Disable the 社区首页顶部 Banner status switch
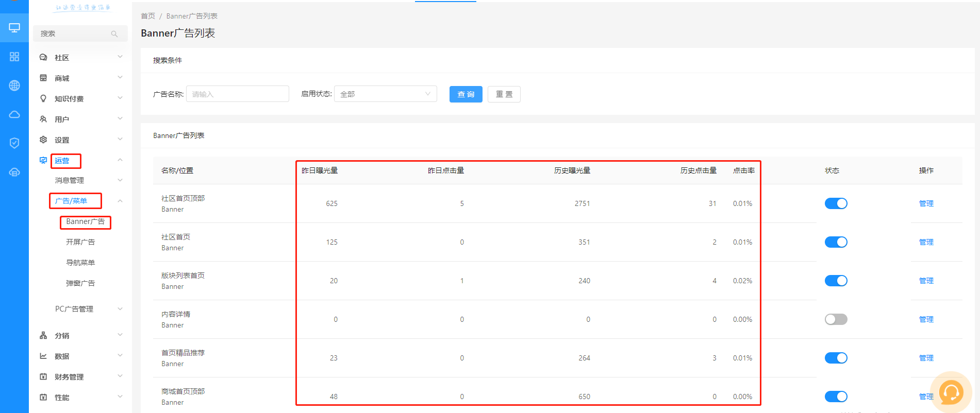The image size is (980, 413). [x=836, y=203]
